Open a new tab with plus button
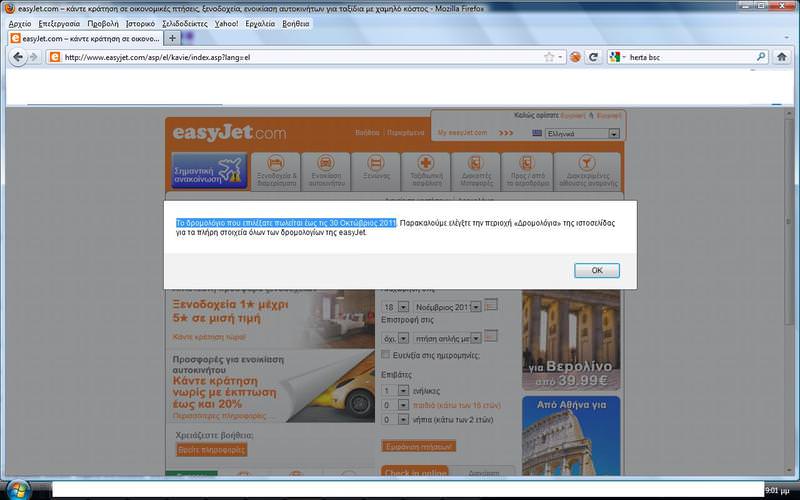This screenshot has height=500, width=800. [x=172, y=38]
